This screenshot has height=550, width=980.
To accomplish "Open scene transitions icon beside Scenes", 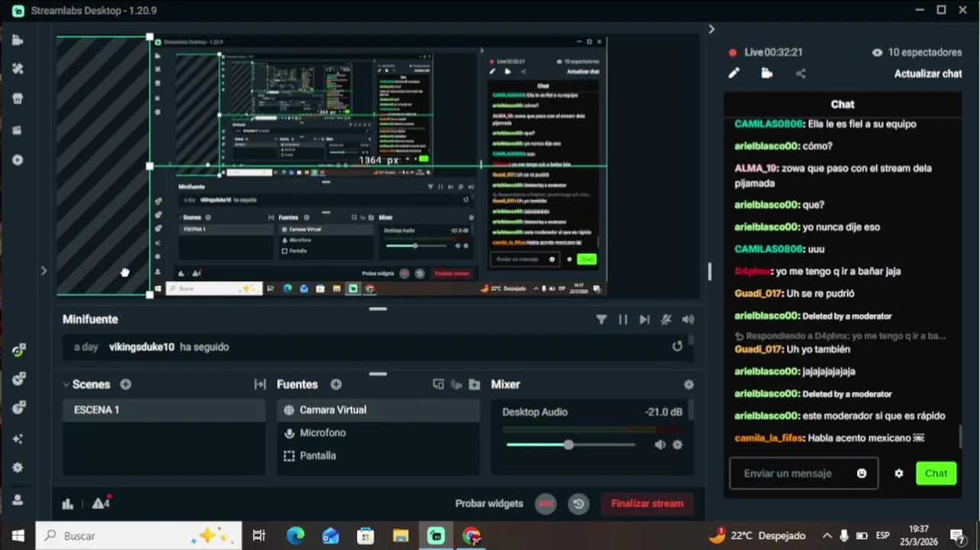I will [260, 384].
